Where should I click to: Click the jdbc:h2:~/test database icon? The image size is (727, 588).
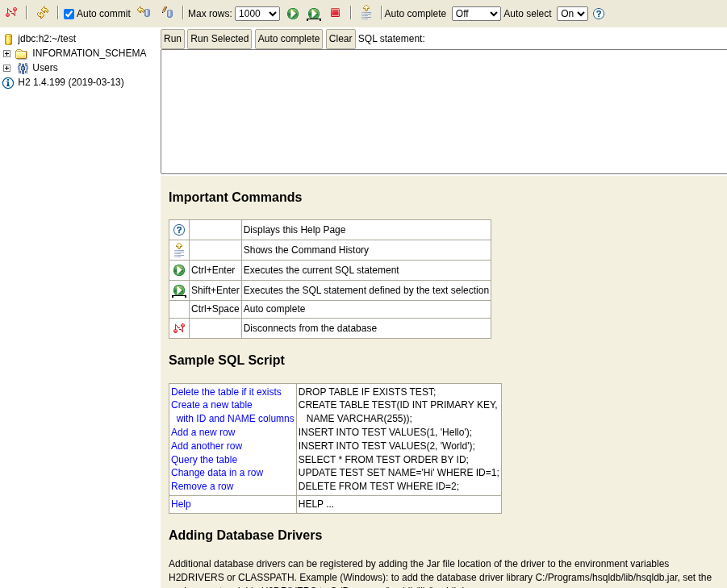[x=8, y=39]
